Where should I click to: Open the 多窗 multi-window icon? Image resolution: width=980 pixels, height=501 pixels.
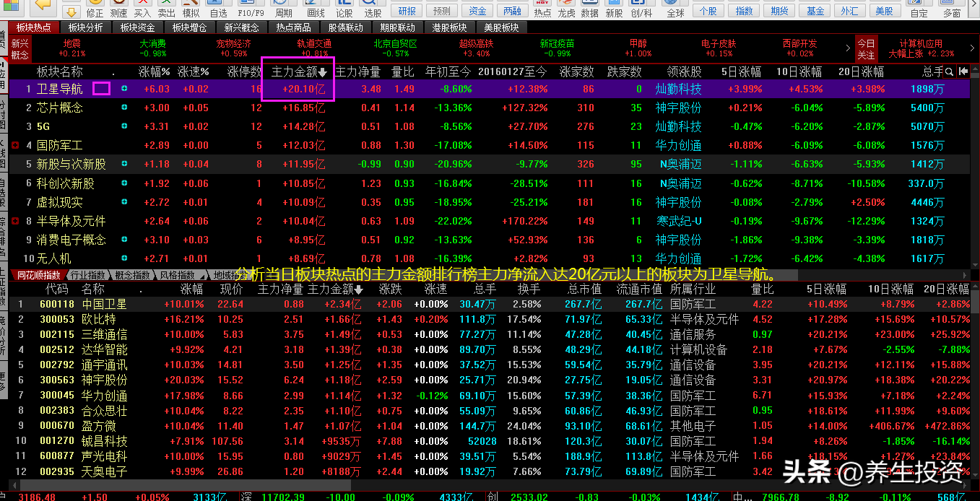(952, 9)
